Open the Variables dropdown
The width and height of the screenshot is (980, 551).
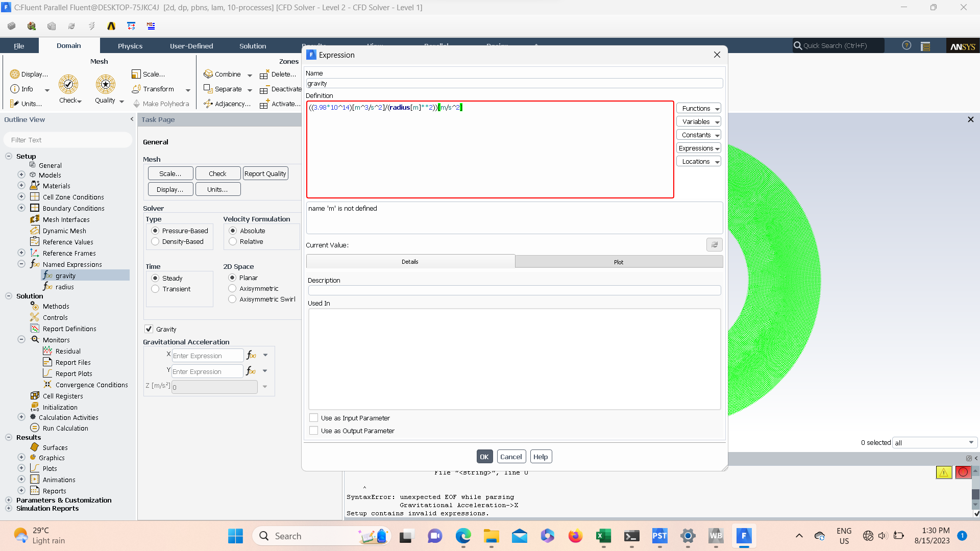[x=698, y=121]
